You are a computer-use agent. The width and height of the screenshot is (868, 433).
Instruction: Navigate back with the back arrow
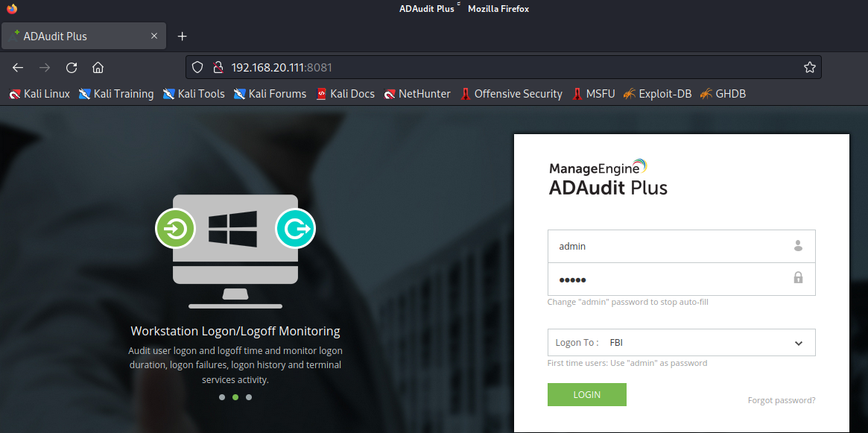18,68
